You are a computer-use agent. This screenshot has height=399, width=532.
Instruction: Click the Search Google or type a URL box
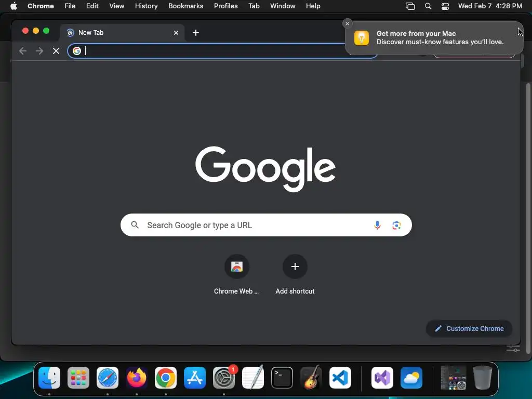266,225
